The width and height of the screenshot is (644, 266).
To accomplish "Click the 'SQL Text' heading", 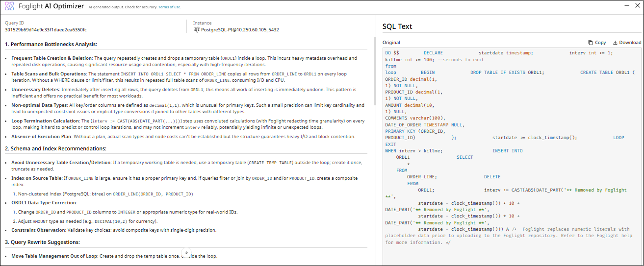I will pos(397,26).
